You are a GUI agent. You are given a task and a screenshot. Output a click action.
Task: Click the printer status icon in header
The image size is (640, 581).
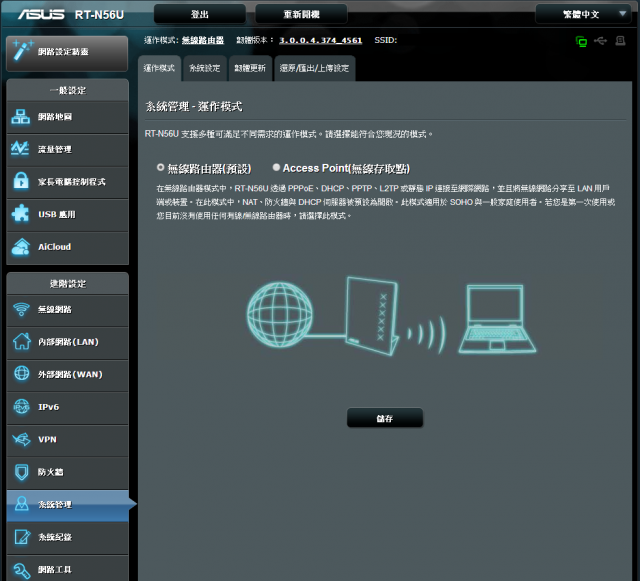(620, 40)
